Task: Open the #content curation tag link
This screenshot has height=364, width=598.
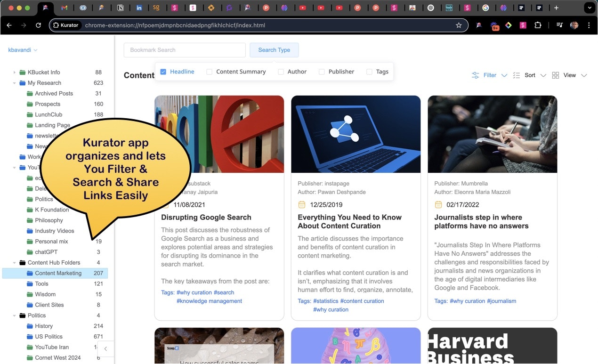Action: pyautogui.click(x=363, y=301)
